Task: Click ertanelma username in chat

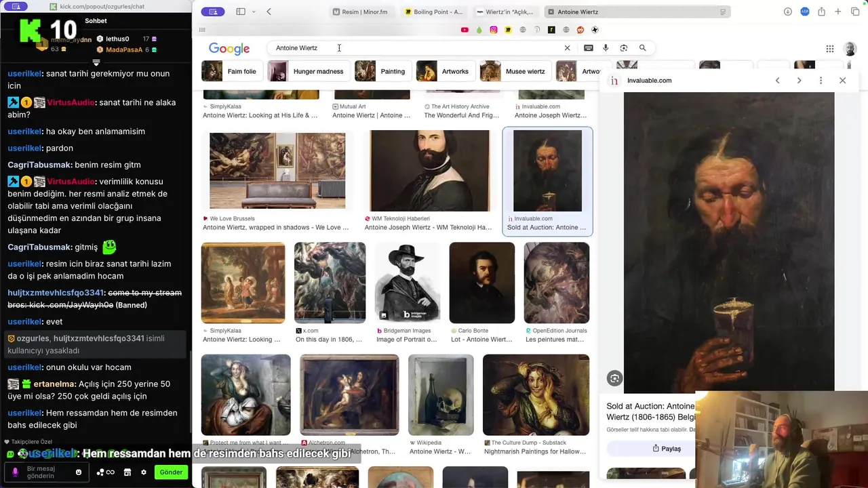Action: click(x=54, y=384)
